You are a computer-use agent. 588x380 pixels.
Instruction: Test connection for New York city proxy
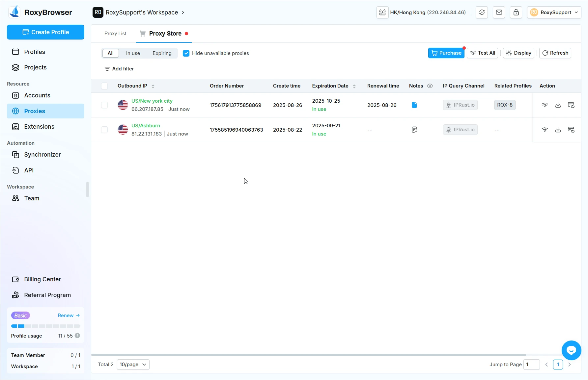pos(545,105)
